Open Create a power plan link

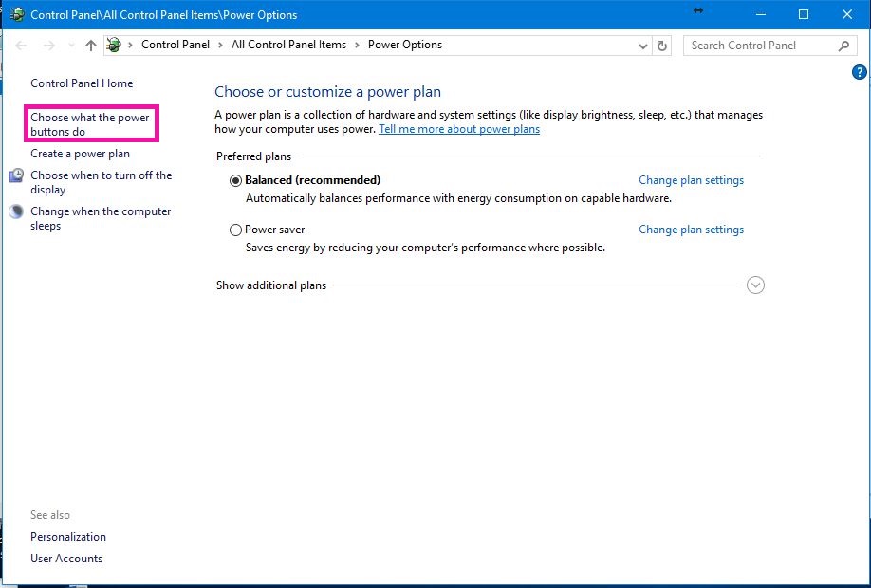pos(80,154)
